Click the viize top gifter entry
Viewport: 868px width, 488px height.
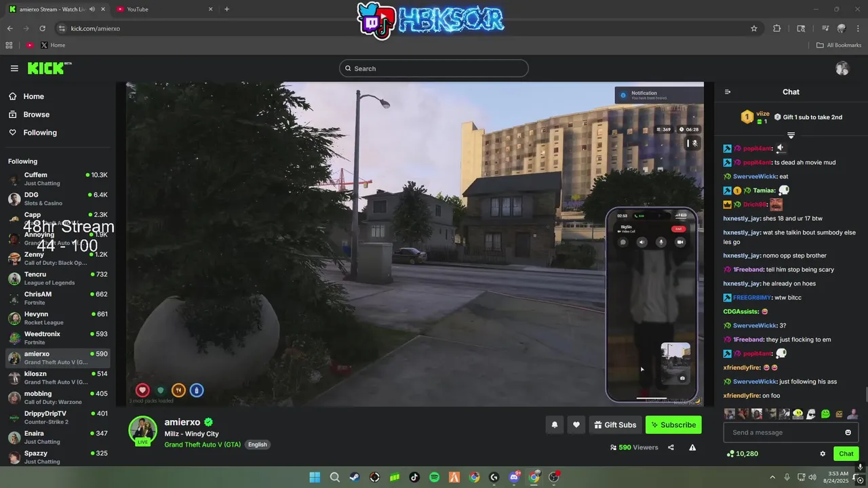(755, 117)
